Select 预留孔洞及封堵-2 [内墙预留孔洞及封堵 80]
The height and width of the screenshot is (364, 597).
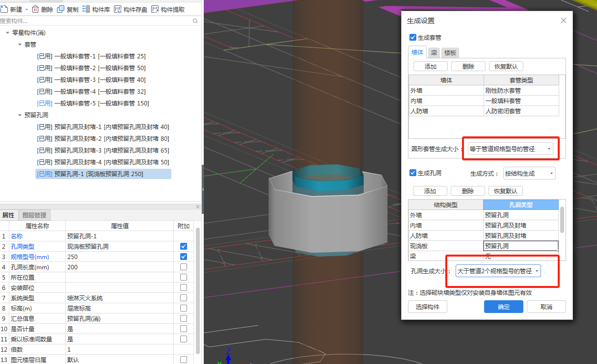pos(103,138)
